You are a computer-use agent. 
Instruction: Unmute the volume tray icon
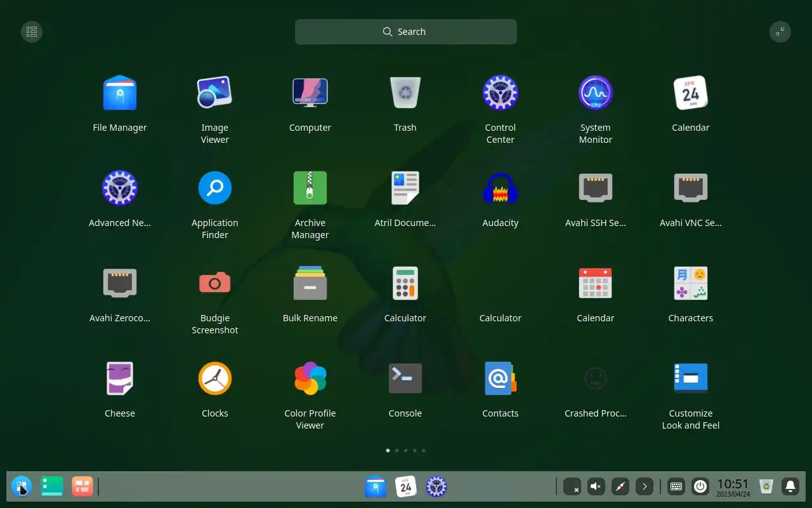[x=596, y=486]
